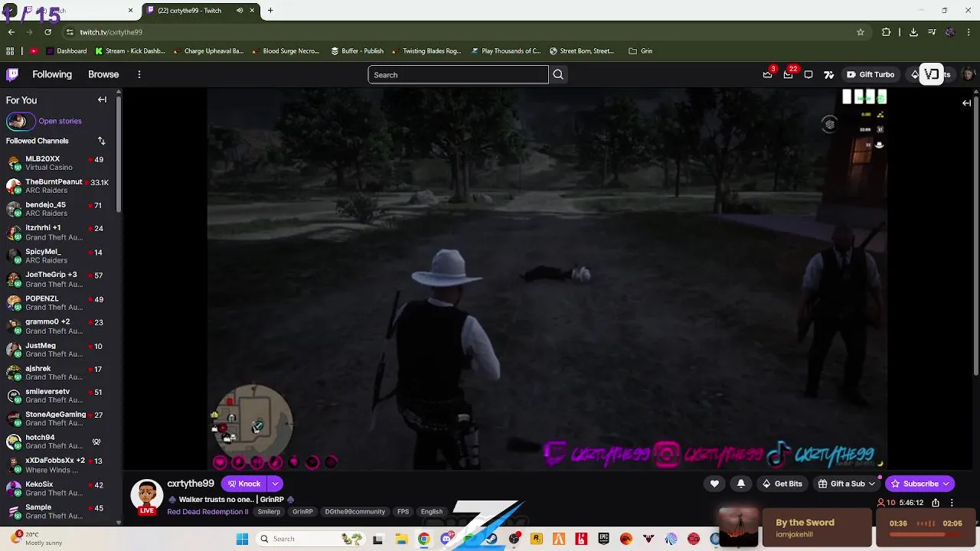Open the three-dot more menu beside Browse
Viewport: 980px width, 551px height.
[x=139, y=74]
